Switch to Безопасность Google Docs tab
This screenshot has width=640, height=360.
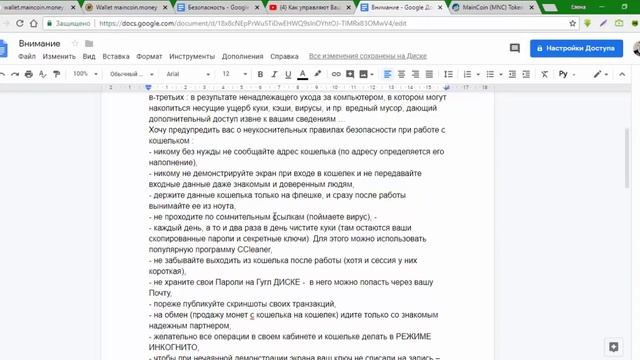pyautogui.click(x=219, y=7)
